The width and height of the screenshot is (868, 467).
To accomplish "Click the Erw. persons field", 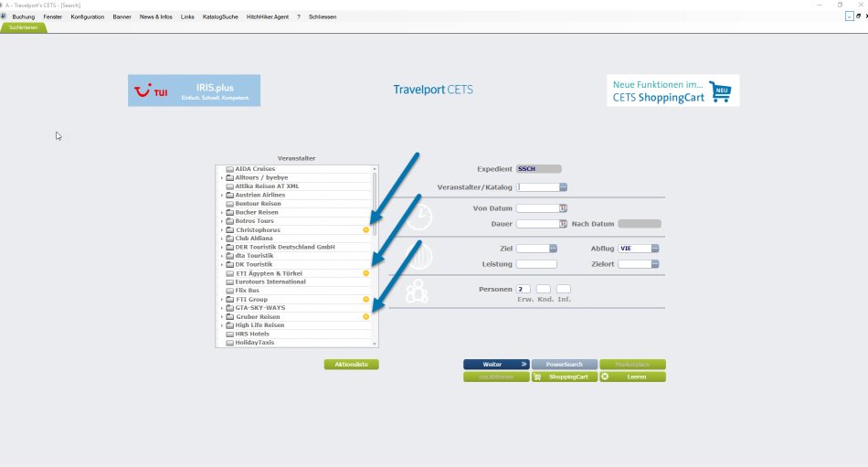I will [524, 289].
